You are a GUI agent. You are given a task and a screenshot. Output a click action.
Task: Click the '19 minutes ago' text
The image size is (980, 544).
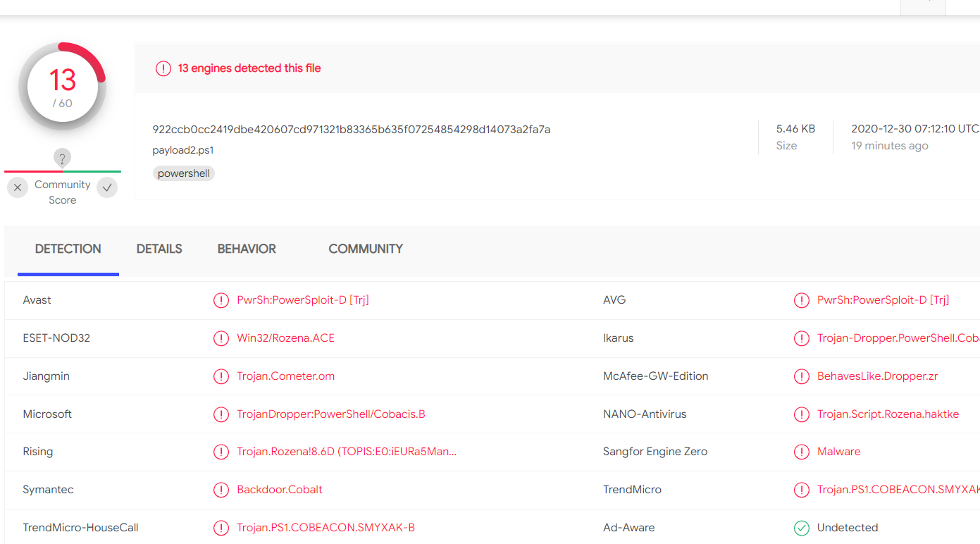point(890,146)
